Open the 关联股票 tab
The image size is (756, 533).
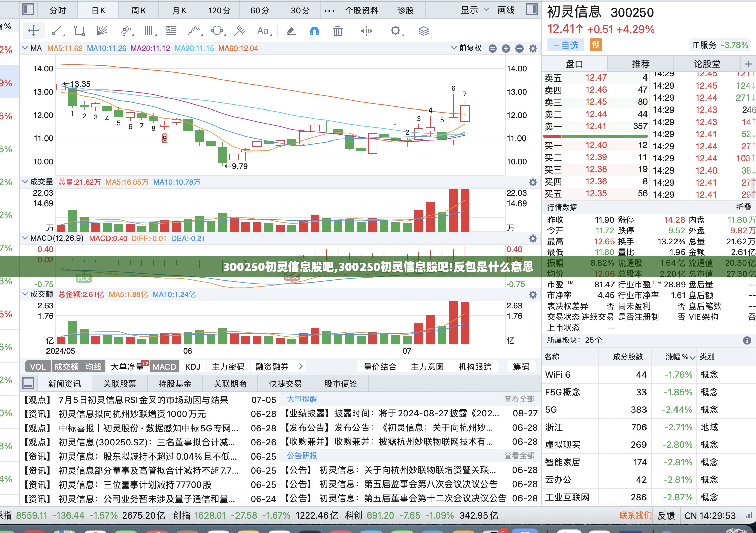point(120,384)
